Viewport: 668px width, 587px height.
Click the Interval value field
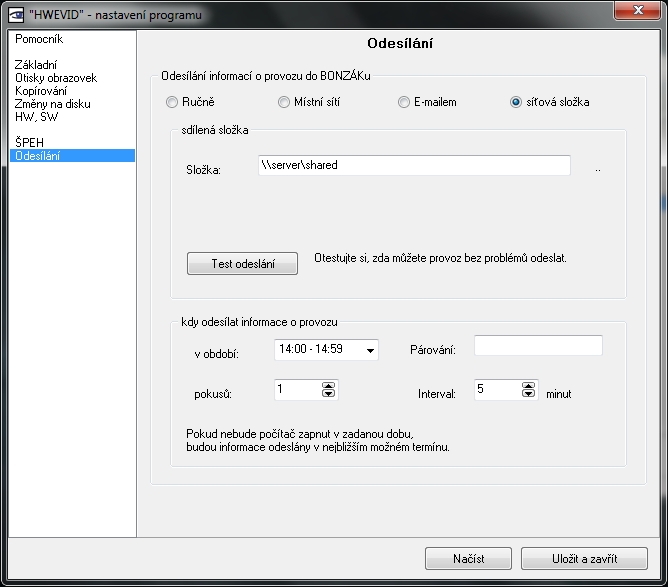coord(498,390)
